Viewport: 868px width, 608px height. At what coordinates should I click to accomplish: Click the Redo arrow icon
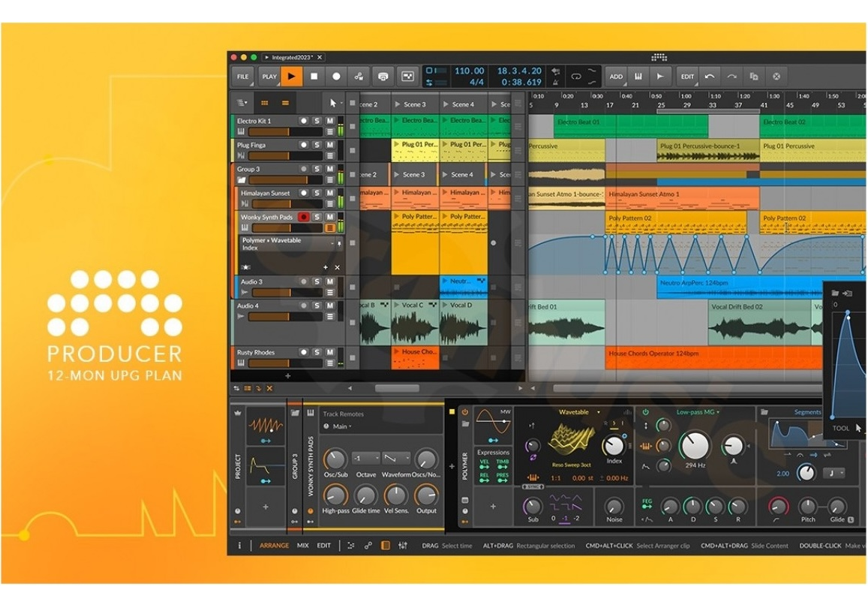click(x=731, y=77)
